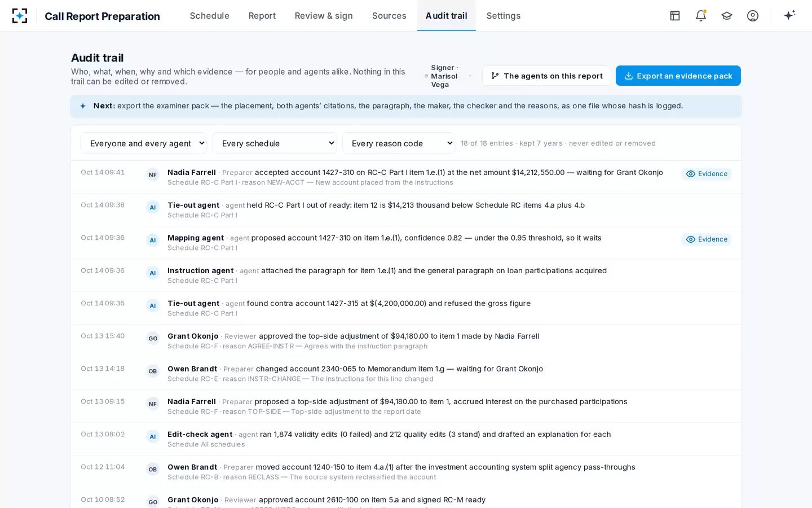Viewport: 812px width, 508px height.
Task: Go to the Review & sign tab
Action: pos(324,16)
